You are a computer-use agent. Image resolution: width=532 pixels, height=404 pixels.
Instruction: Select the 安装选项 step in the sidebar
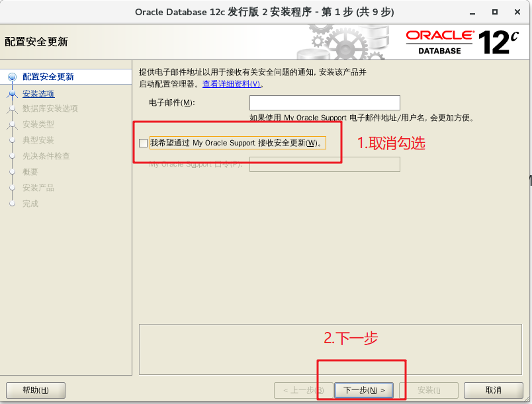click(x=38, y=93)
